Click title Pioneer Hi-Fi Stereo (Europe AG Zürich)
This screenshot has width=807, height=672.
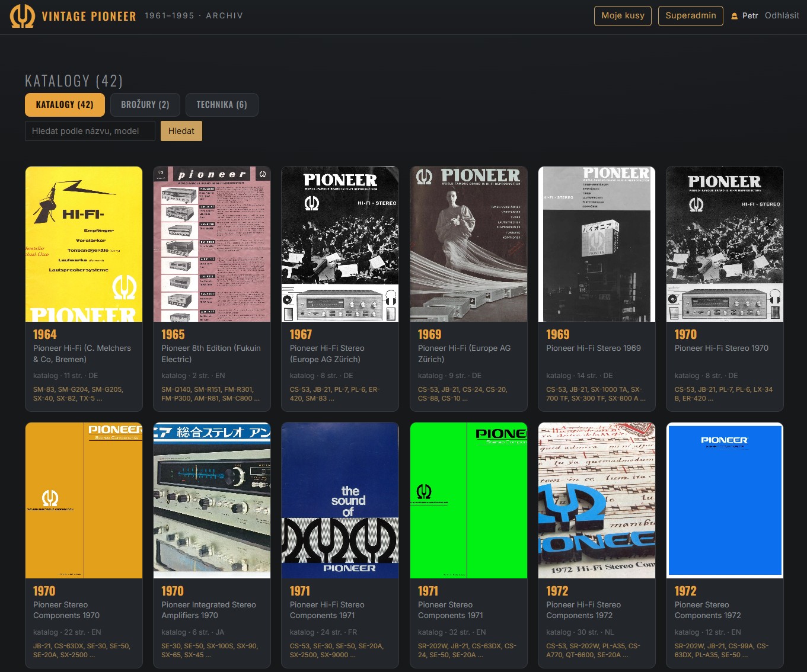tap(327, 354)
